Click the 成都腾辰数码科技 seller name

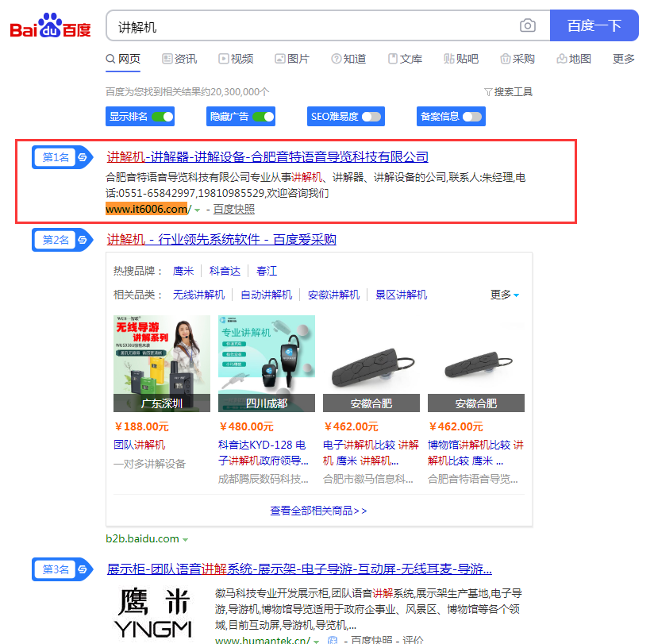click(264, 479)
